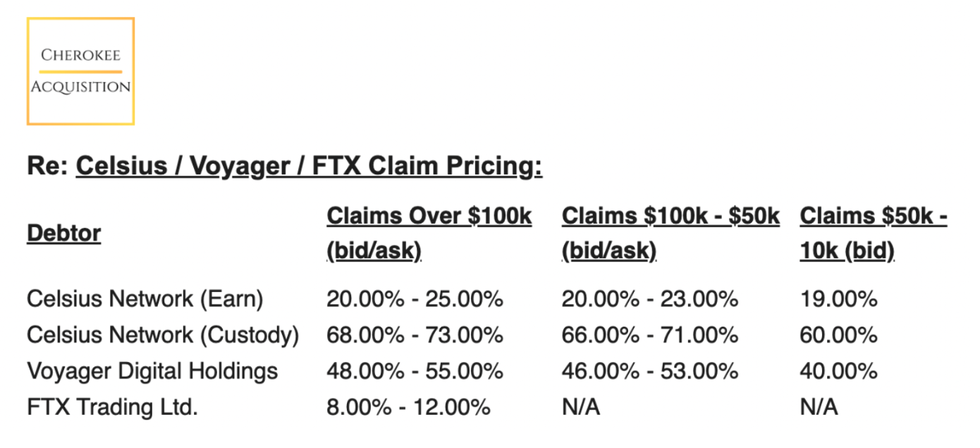
Task: Click the 20.00% - 23.00% Earn mid-tier price
Action: (649, 299)
